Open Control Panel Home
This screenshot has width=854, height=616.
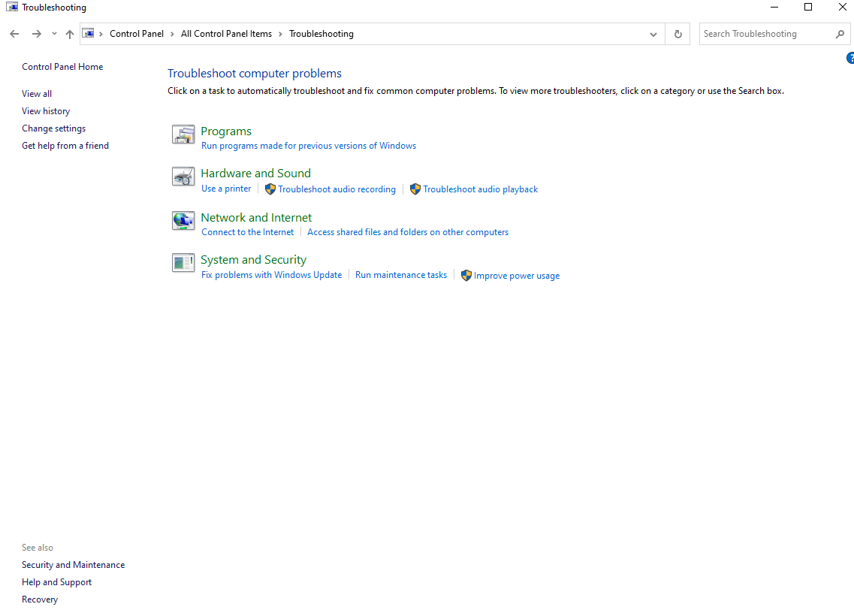tap(62, 66)
